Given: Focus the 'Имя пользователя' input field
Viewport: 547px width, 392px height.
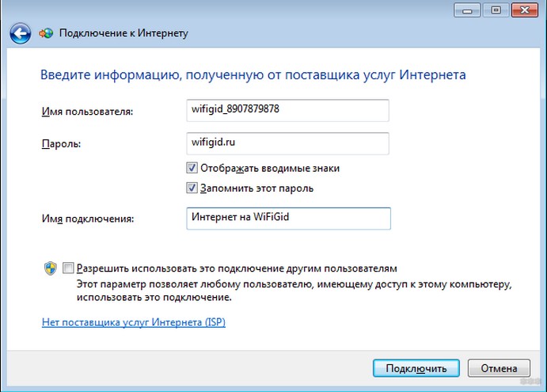Looking at the screenshot, I should coord(288,110).
